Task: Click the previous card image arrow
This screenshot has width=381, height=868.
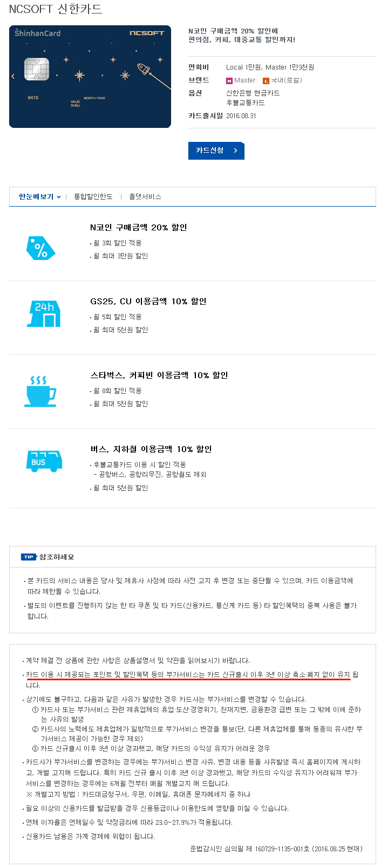Action: [13, 76]
